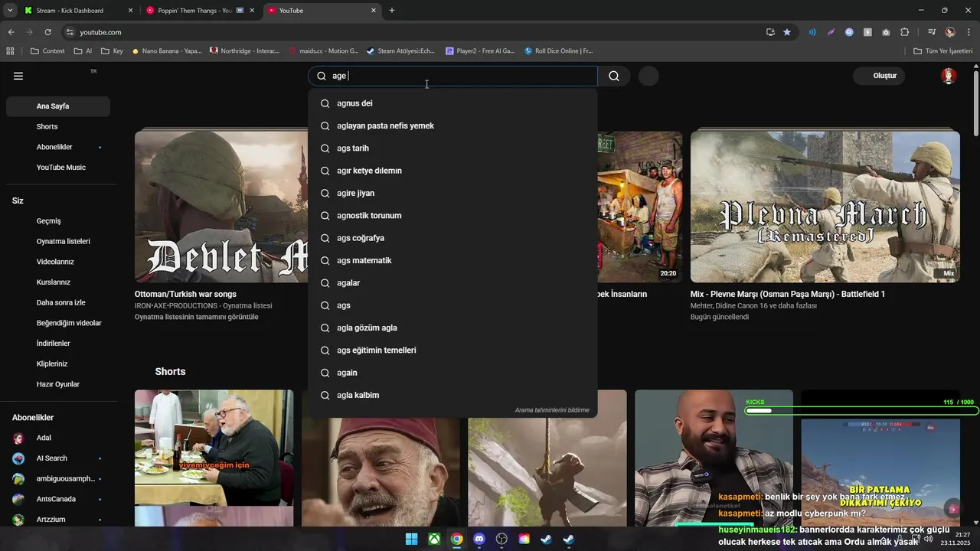Go back with browser back arrow
This screenshot has height=551, width=980.
tap(11, 32)
